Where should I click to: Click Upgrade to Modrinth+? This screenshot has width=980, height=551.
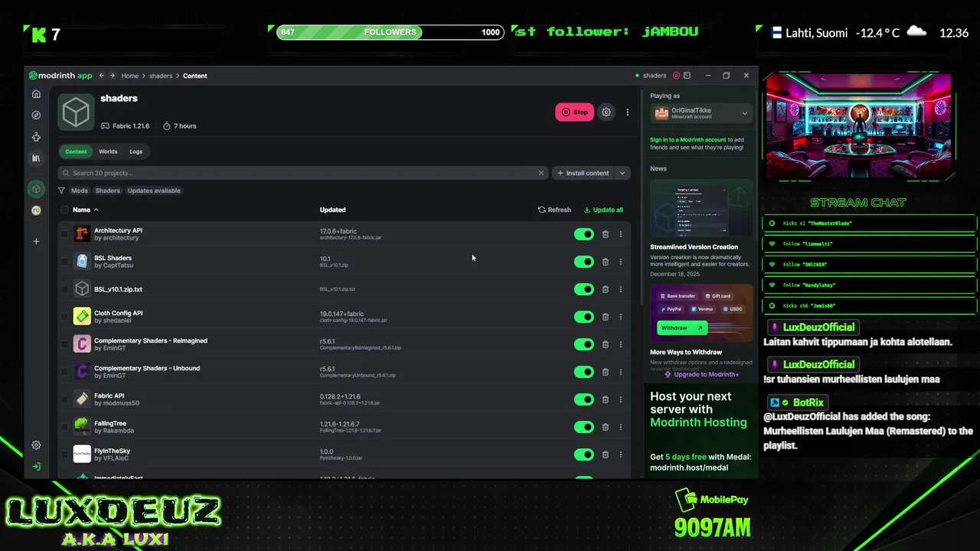702,374
